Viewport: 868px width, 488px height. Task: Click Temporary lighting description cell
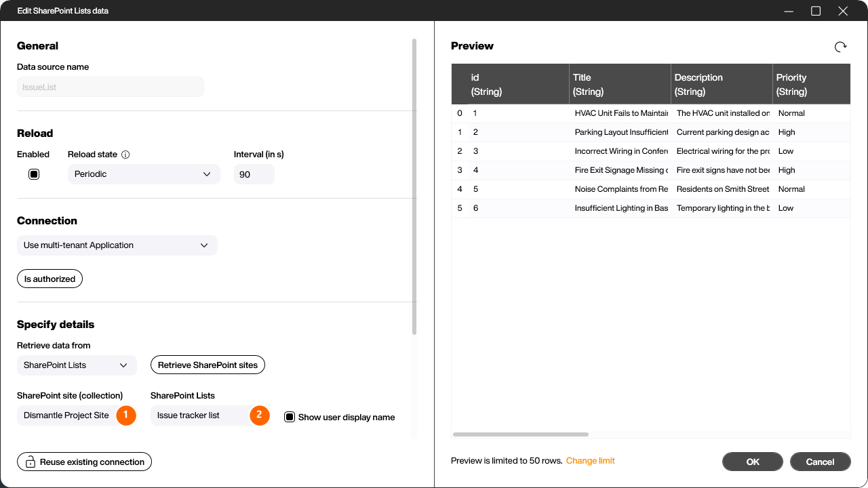pyautogui.click(x=722, y=208)
